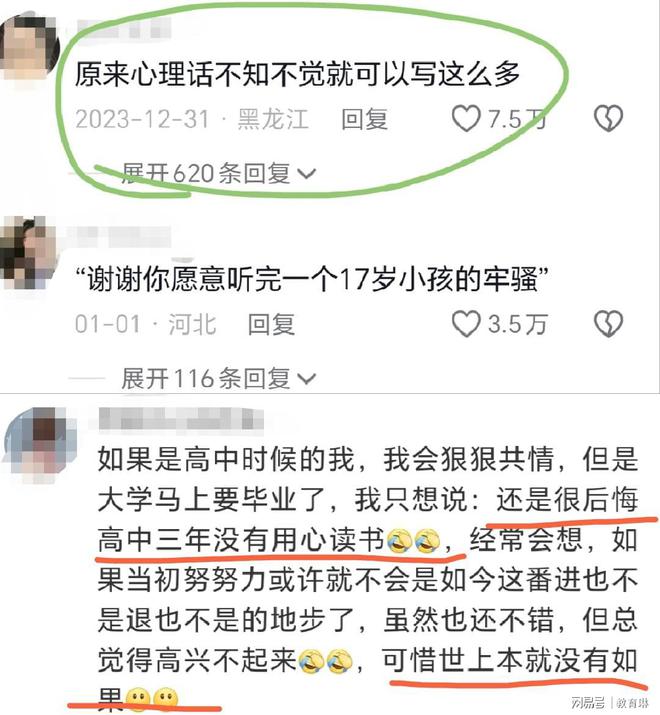Click the chevron beside 展开620条回复
The image size is (660, 715).
pyautogui.click(x=307, y=174)
